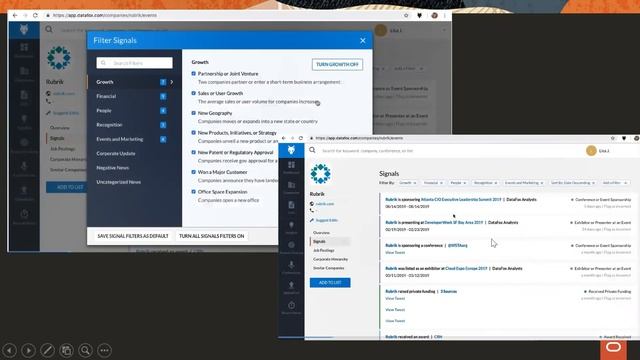Open DeveloperWeek SF Bay Area 2019 link
Image resolution: width=640 pixels, height=360 pixels.
tap(453, 222)
